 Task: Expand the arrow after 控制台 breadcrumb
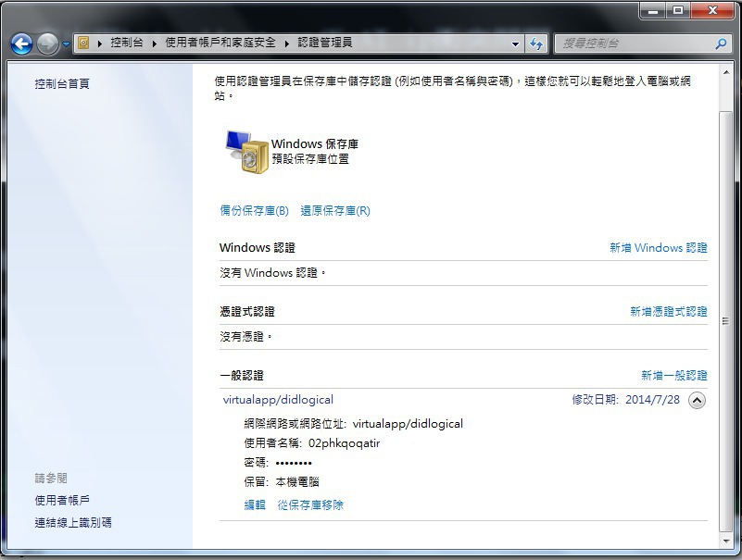[155, 44]
